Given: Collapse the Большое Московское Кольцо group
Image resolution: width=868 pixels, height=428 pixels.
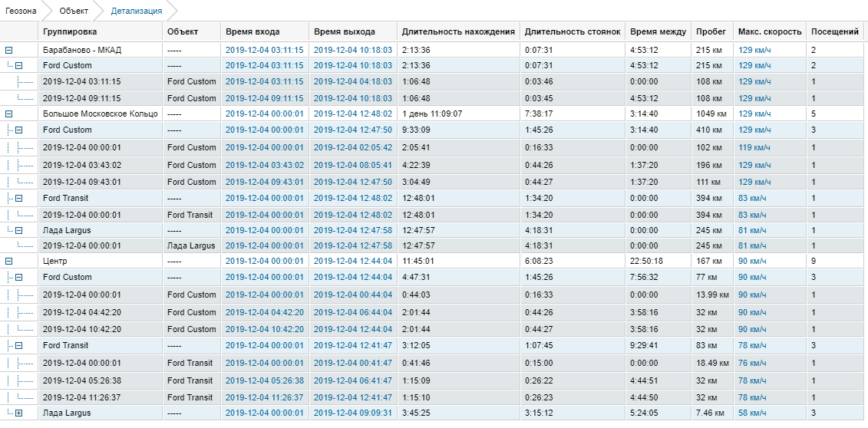Looking at the screenshot, I should [9, 114].
